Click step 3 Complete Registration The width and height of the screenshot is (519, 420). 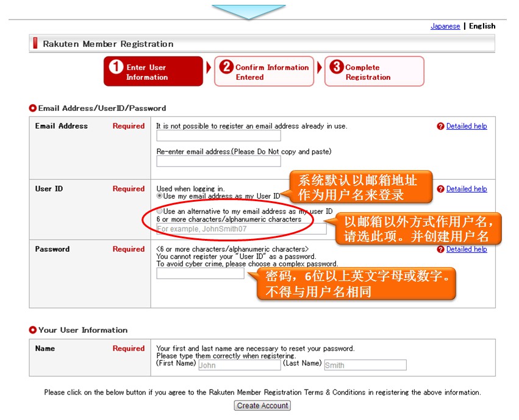[x=374, y=71]
